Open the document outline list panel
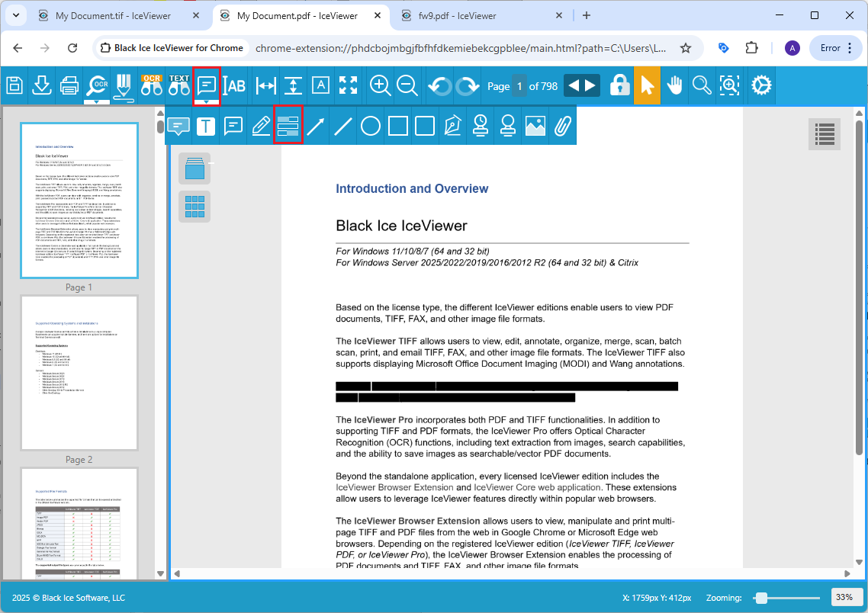868x613 pixels. point(825,134)
